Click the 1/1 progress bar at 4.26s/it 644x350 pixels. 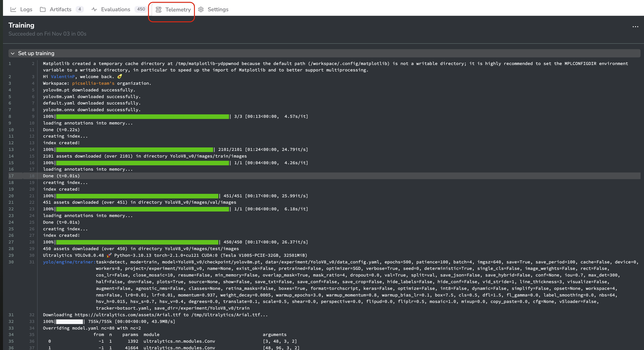pos(142,163)
